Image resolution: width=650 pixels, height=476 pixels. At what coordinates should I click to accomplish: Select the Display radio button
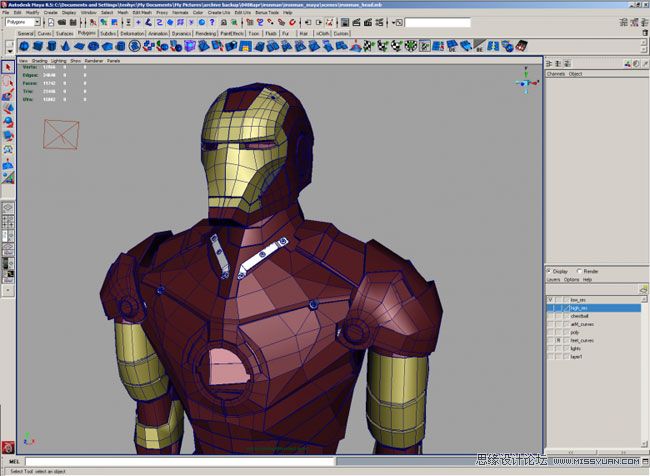coord(550,271)
